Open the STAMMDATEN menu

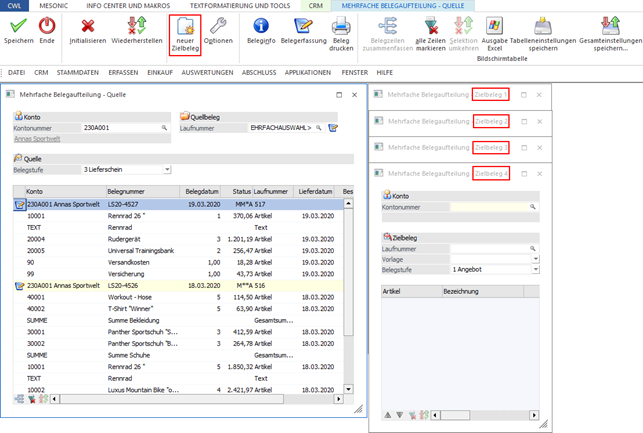coord(77,73)
